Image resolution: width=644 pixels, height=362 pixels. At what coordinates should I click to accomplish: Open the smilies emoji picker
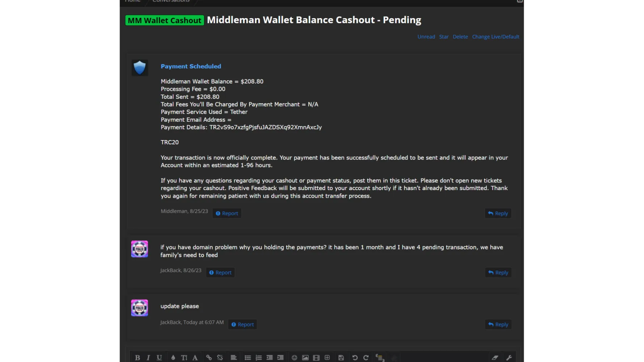[x=294, y=358]
